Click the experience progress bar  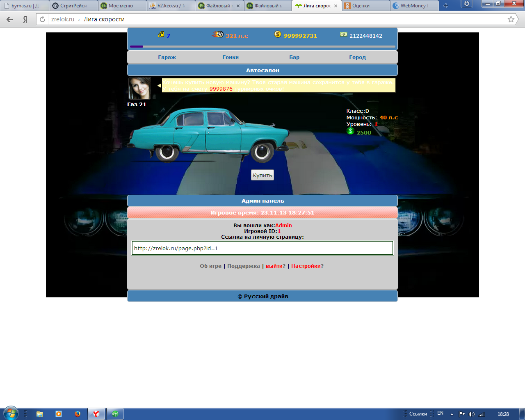click(x=262, y=46)
